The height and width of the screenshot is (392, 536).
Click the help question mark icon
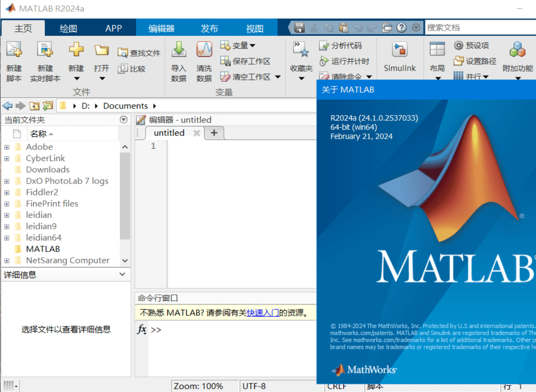pos(401,28)
